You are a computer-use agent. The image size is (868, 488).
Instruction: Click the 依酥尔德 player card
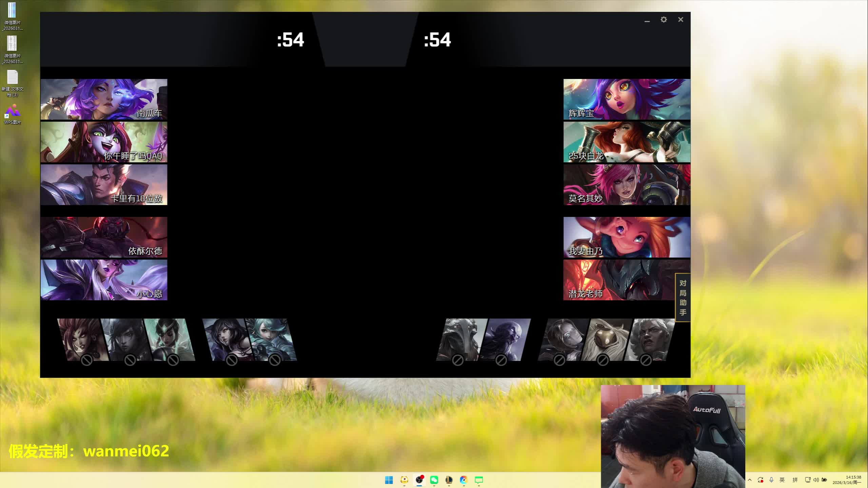point(104,237)
